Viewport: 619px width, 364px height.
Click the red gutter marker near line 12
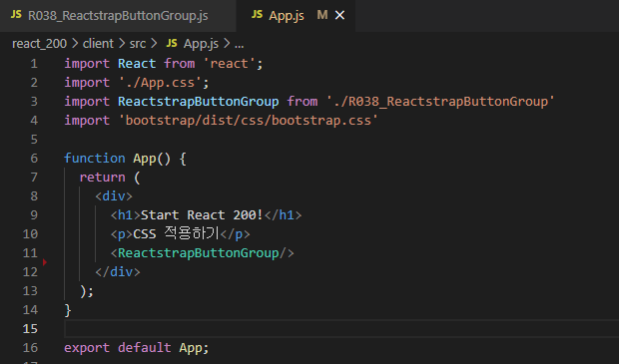[x=45, y=262]
